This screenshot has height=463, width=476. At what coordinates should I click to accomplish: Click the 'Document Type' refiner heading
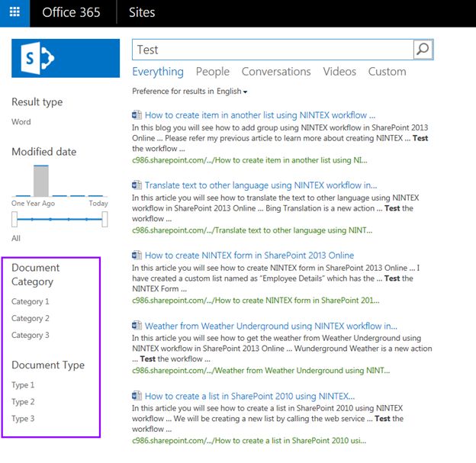(x=48, y=365)
